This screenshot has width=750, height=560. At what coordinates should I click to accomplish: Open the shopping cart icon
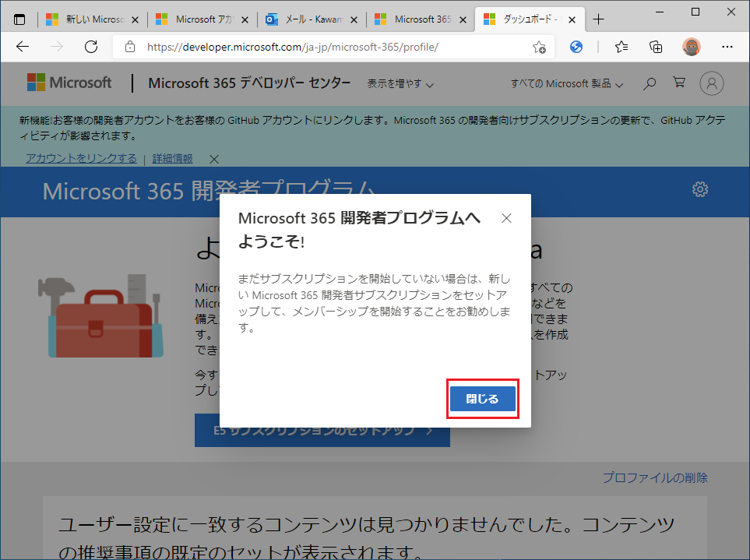click(x=678, y=83)
